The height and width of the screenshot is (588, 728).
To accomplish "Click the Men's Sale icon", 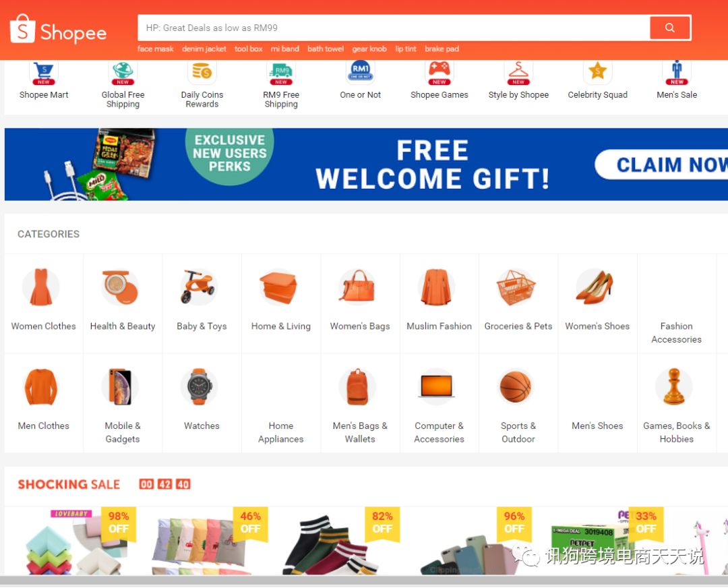I will pos(677,72).
